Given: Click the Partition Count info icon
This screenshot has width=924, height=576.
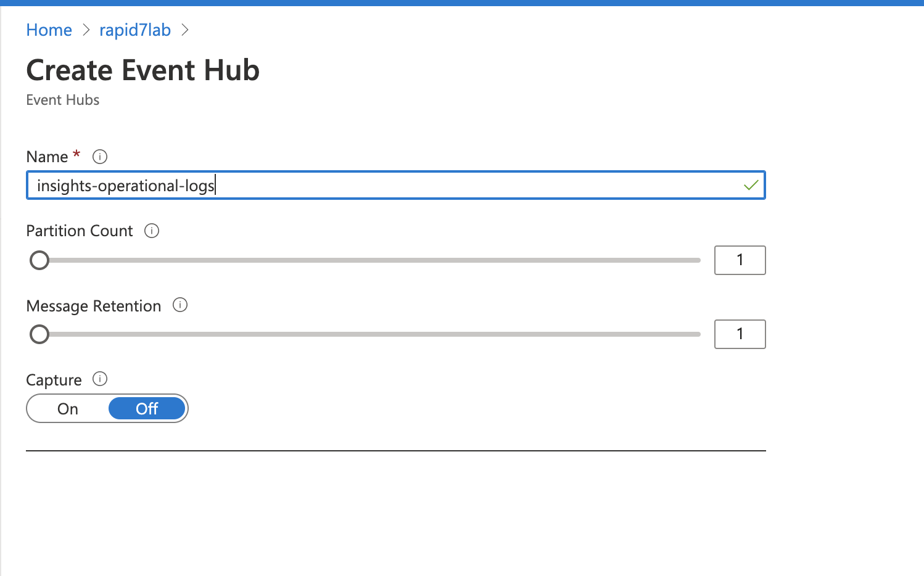Looking at the screenshot, I should coord(152,231).
